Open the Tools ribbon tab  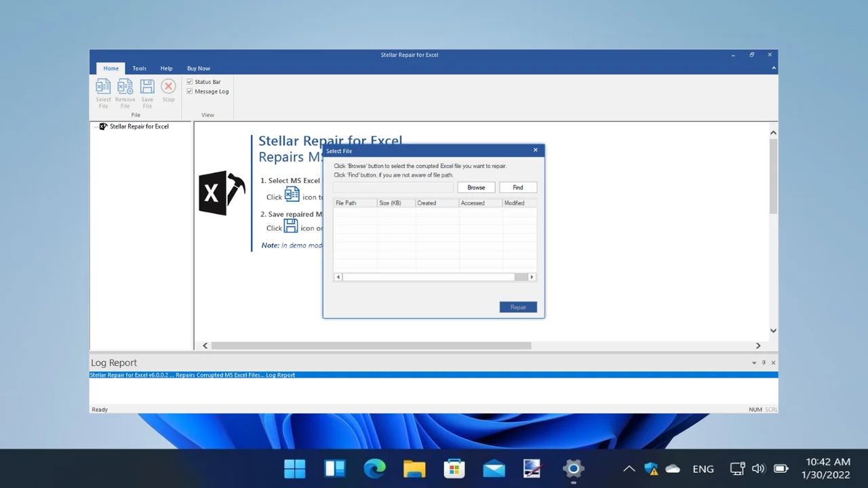point(139,68)
